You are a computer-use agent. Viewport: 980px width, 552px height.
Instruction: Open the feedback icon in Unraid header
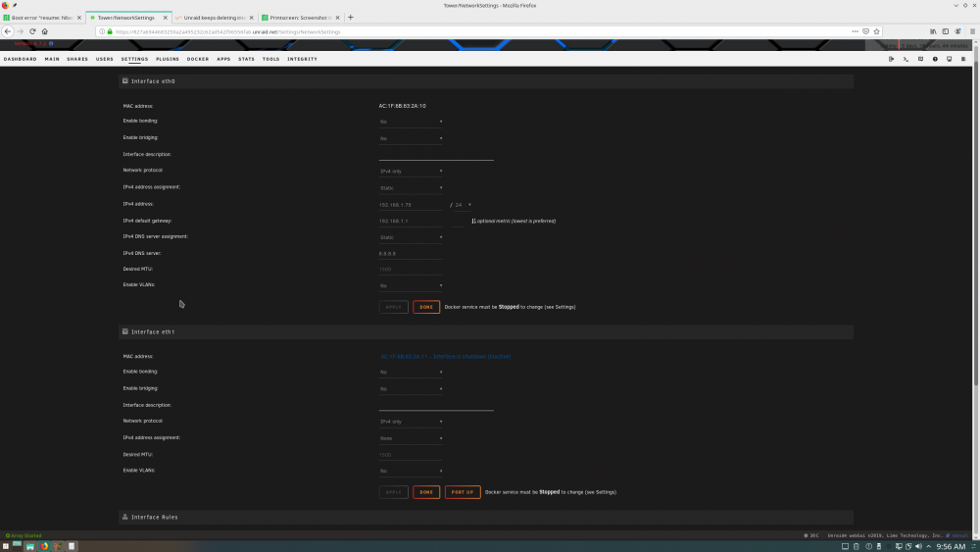pyautogui.click(x=920, y=59)
